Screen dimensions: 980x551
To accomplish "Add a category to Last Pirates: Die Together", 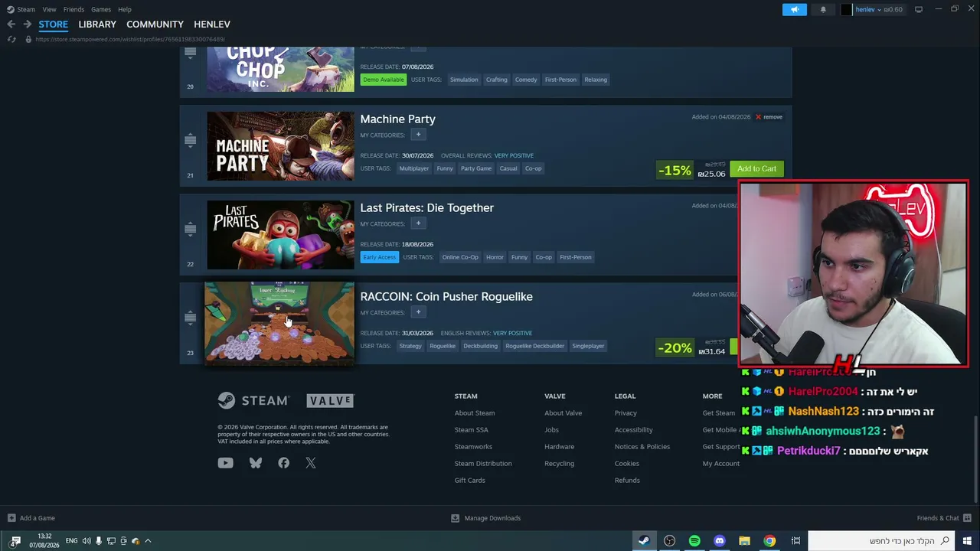I will pyautogui.click(x=418, y=223).
